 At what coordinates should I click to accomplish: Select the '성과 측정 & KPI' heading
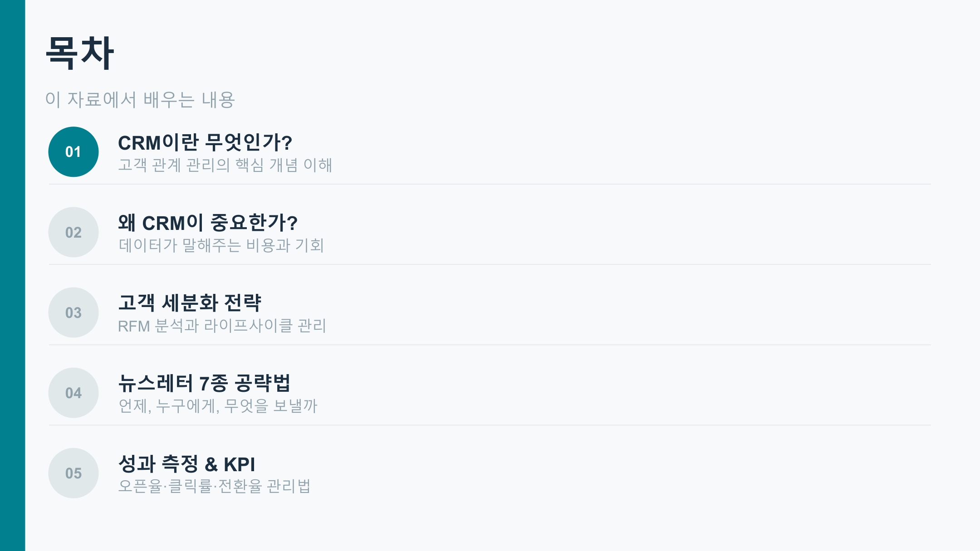(x=186, y=464)
